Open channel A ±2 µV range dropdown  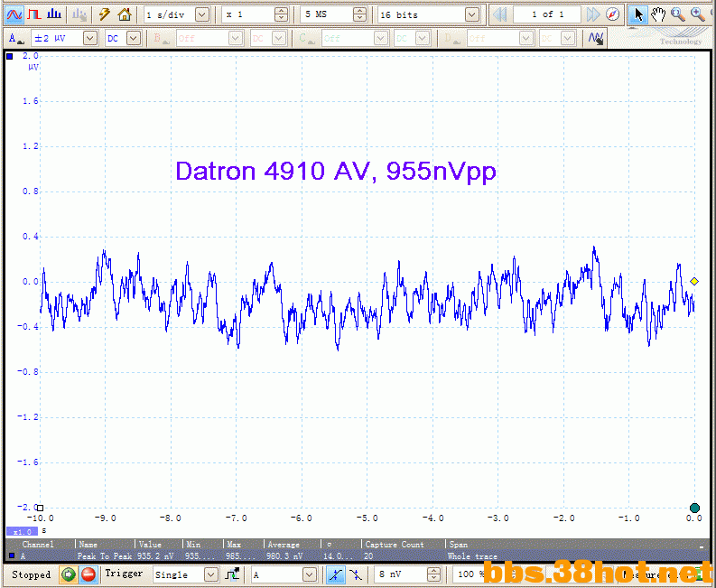coord(90,38)
